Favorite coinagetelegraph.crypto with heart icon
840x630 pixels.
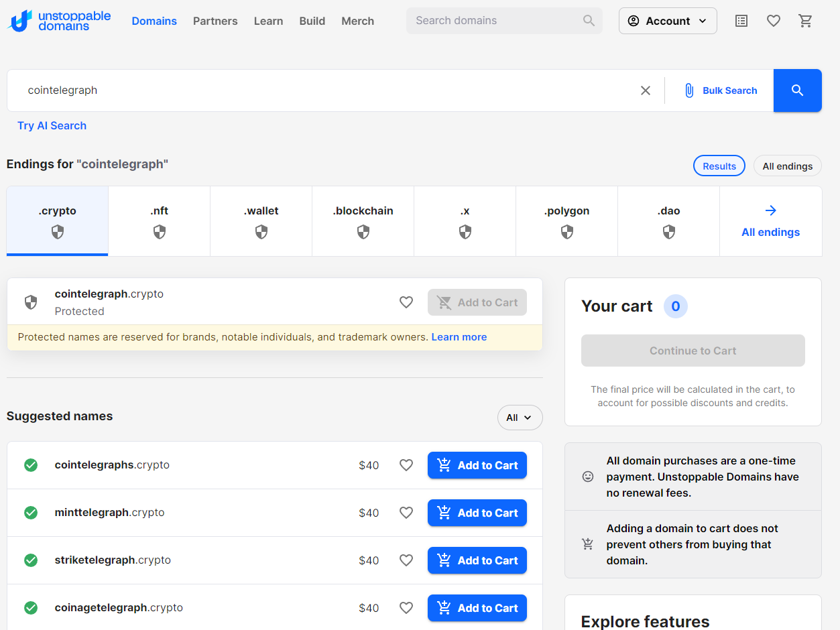(406, 608)
